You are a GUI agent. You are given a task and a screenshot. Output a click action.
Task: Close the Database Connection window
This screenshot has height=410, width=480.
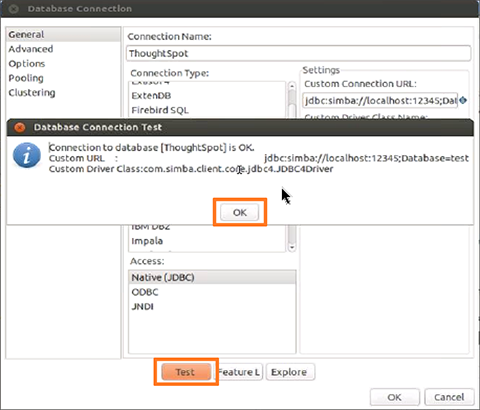coord(13,9)
